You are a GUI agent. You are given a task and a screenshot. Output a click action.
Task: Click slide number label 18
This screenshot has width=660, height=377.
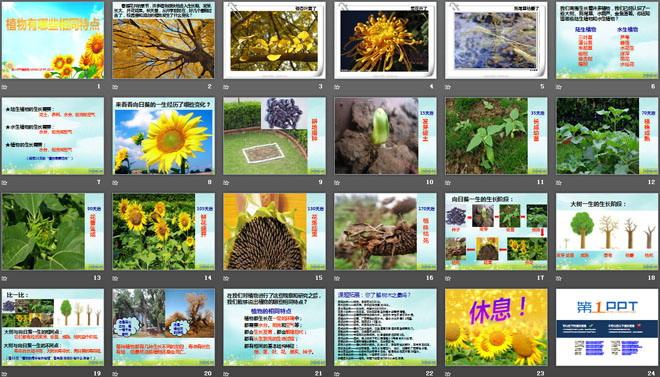(652, 278)
